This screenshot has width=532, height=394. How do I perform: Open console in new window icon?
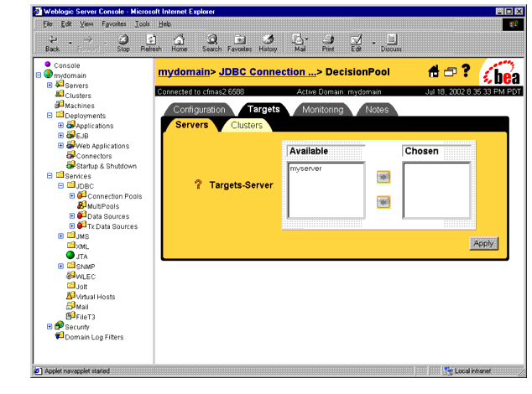tap(451, 72)
